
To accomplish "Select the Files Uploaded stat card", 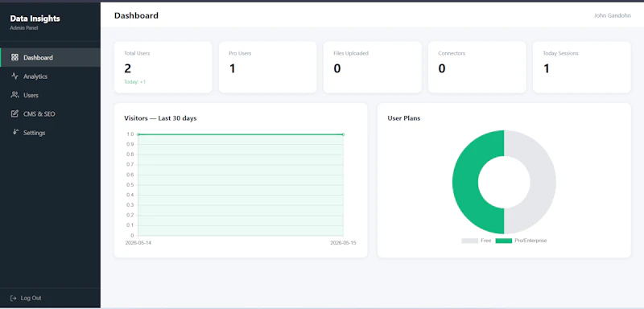I will click(x=373, y=67).
